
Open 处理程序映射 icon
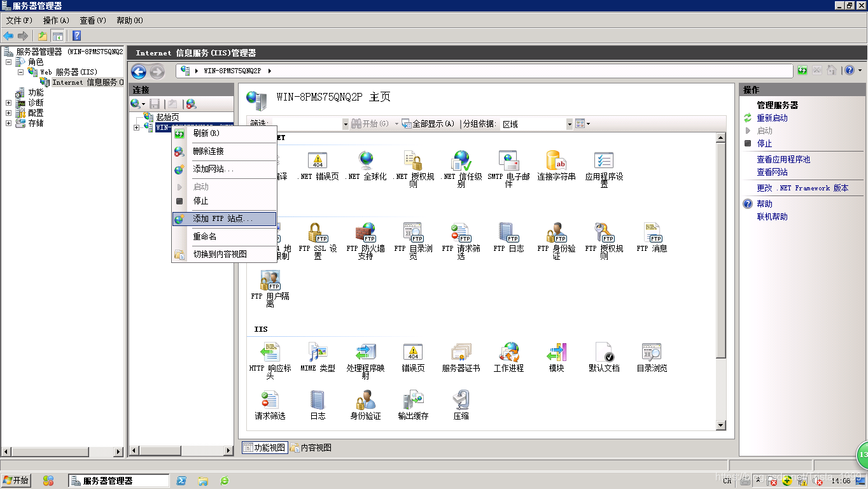pos(366,351)
